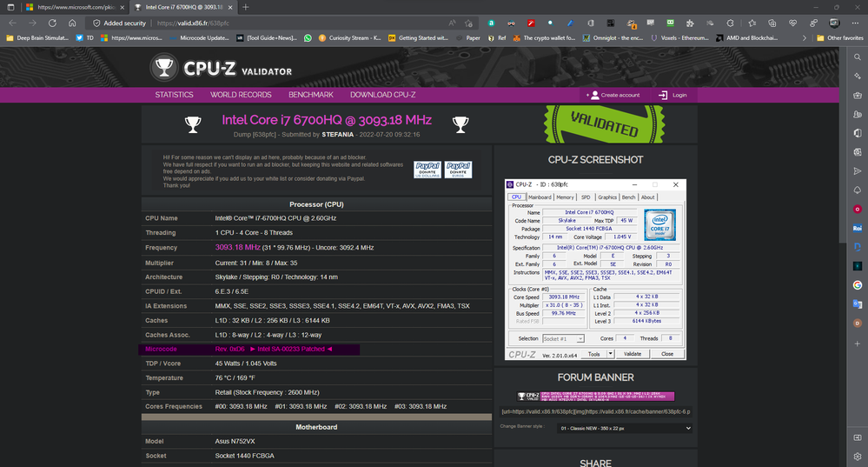Open the Edge sidebar Tools briefcase icon
The width and height of the screenshot is (868, 467).
857,96
